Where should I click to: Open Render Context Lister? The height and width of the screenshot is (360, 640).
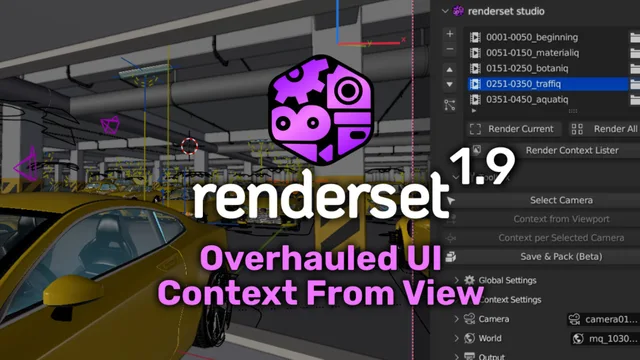pos(572,150)
